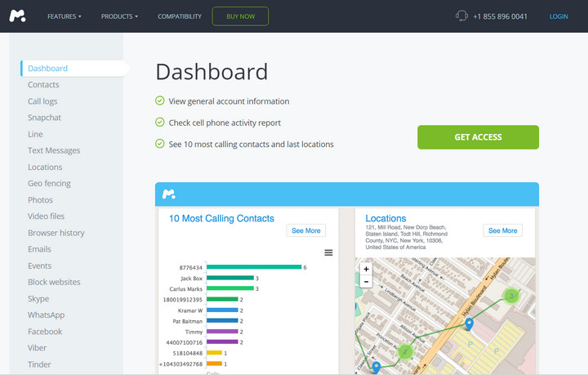Screen dimensions: 588x375
Task: Open Snapchat in the sidebar
Action: [x=44, y=118]
